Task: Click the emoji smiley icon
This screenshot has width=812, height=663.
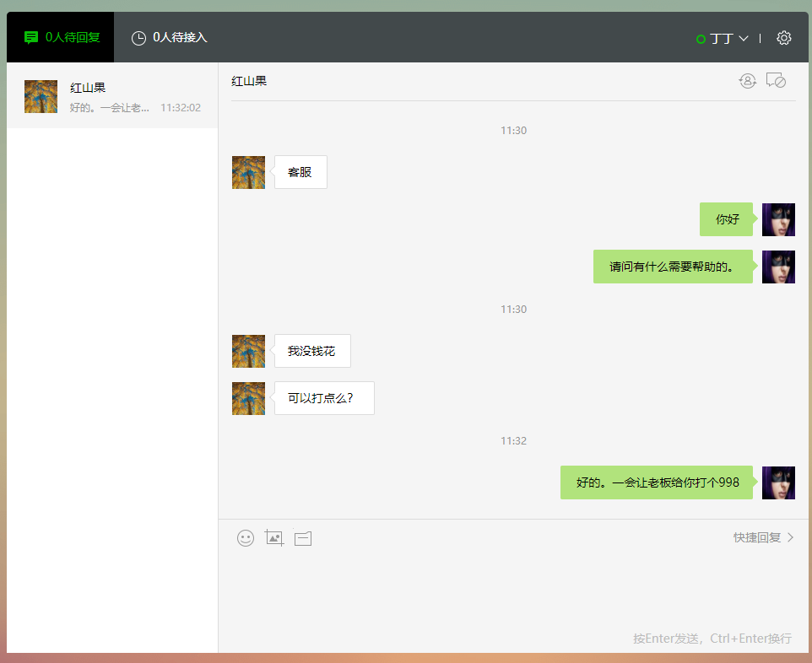Action: 246,538
